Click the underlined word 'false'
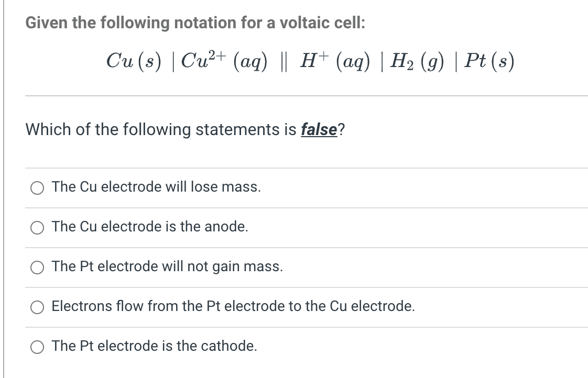This screenshot has height=378, width=588. pyautogui.click(x=319, y=129)
